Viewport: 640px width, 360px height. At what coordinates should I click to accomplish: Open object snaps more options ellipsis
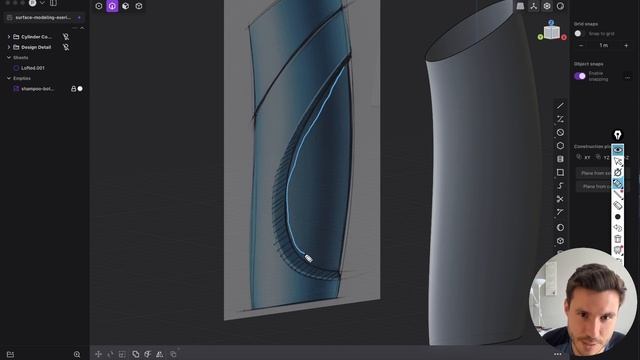[627, 77]
